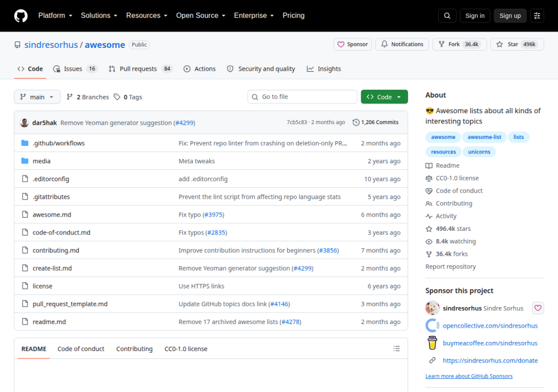558x392 pixels.
Task: Click the Open Collective logo icon
Action: pyautogui.click(x=432, y=326)
